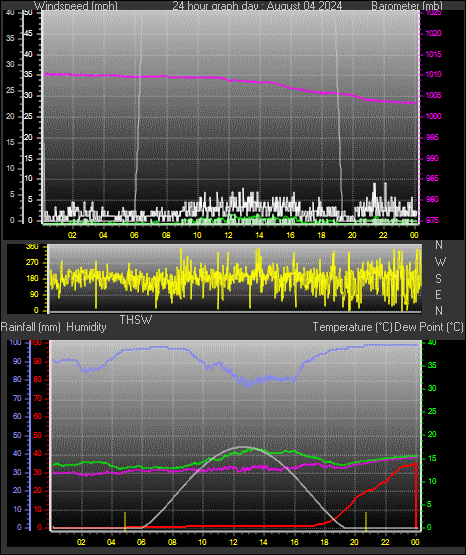Viewport: 466px width, 555px height.
Task: Click the Humidity label
Action: coord(86,327)
